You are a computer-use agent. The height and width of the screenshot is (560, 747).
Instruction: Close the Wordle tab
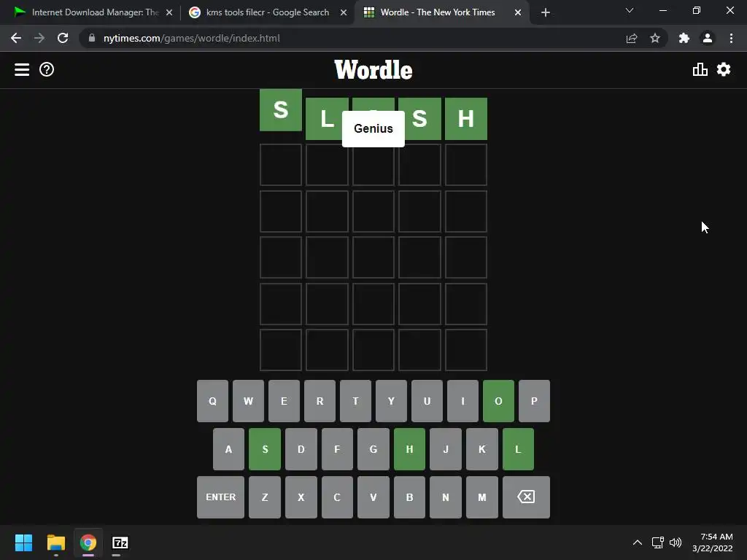(x=518, y=12)
